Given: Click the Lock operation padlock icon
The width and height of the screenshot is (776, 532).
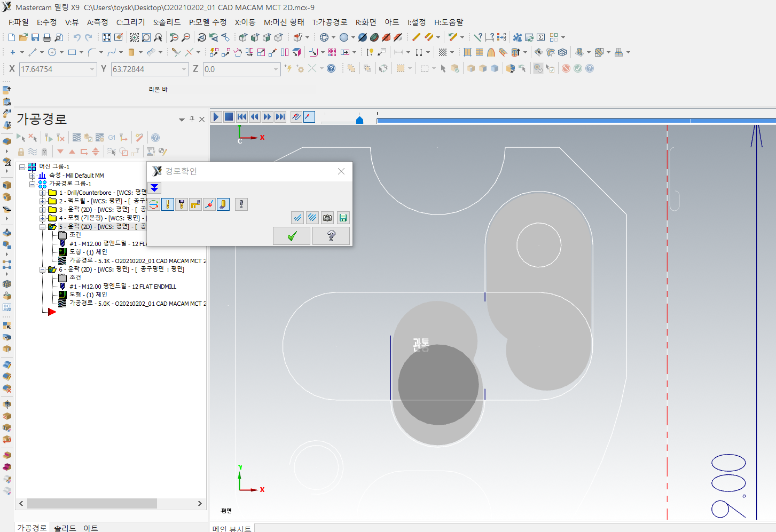Looking at the screenshot, I should [x=21, y=152].
